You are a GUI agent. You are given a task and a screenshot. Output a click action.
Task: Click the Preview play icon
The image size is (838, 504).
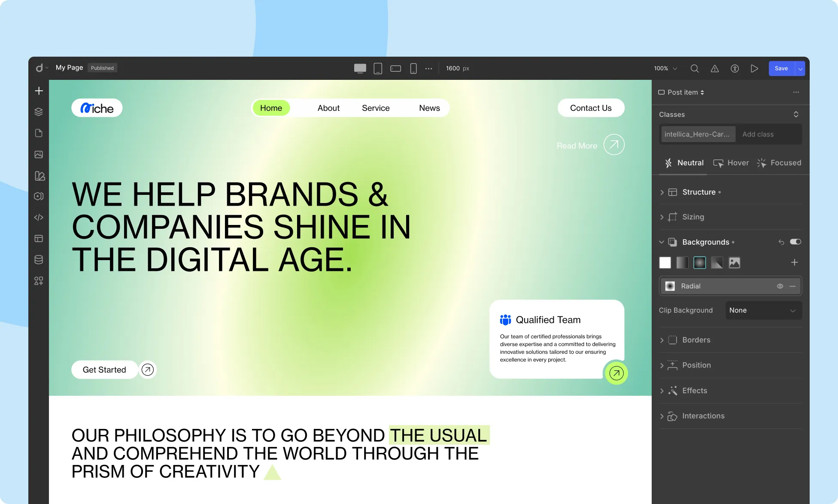point(754,68)
